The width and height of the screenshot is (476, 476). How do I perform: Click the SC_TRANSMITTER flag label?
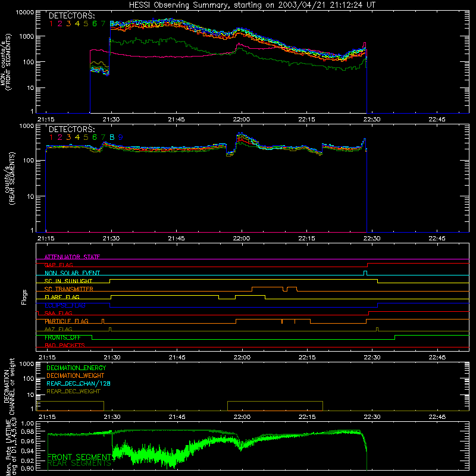tap(69, 289)
